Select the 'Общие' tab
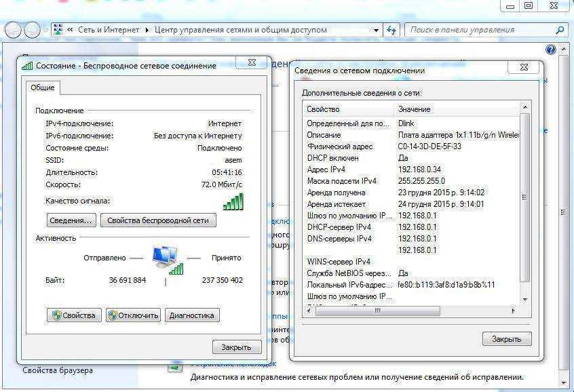The image size is (574, 392). pyautogui.click(x=43, y=87)
